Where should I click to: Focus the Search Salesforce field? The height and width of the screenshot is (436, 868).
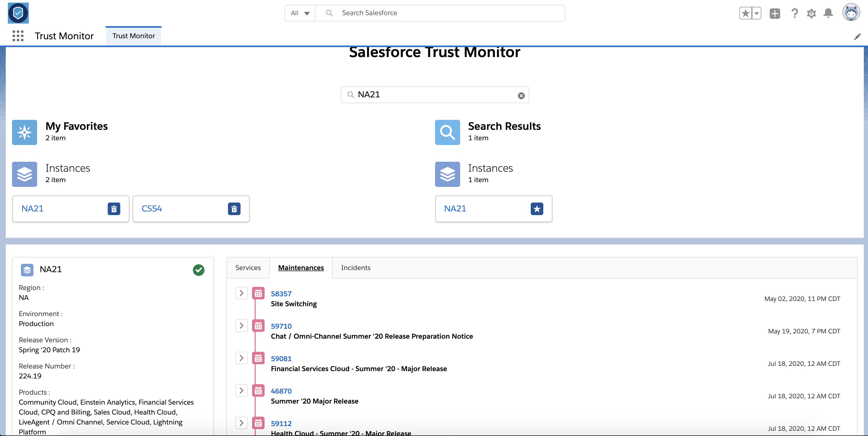[440, 13]
